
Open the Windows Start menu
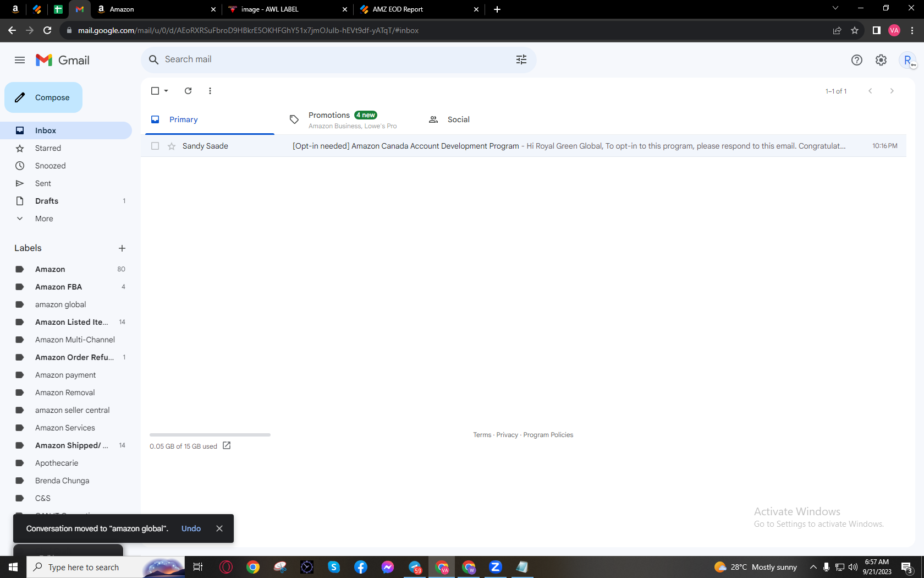pos(13,567)
